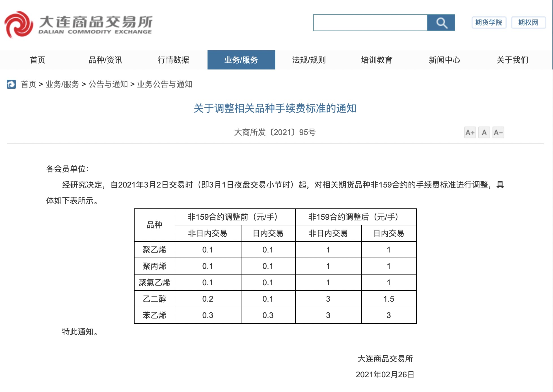Open the 关于我们 navigation menu
Viewport: 553px width, 392px height.
pos(513,60)
